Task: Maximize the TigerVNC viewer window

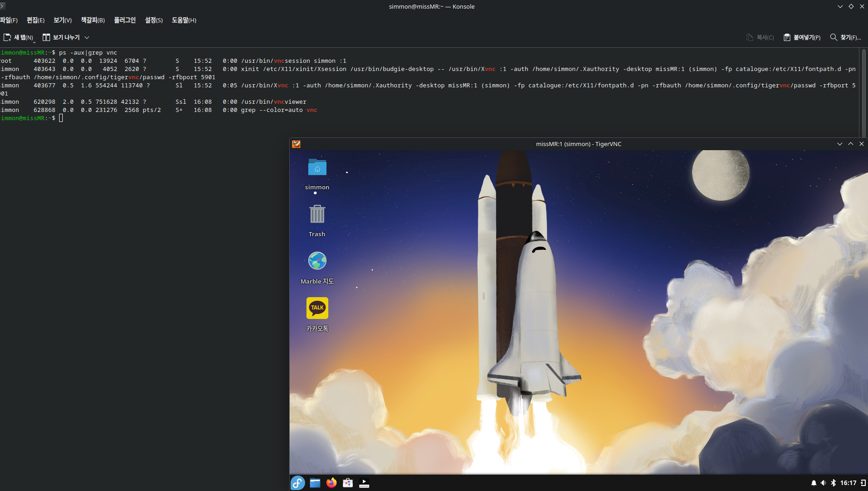Action: click(x=851, y=144)
